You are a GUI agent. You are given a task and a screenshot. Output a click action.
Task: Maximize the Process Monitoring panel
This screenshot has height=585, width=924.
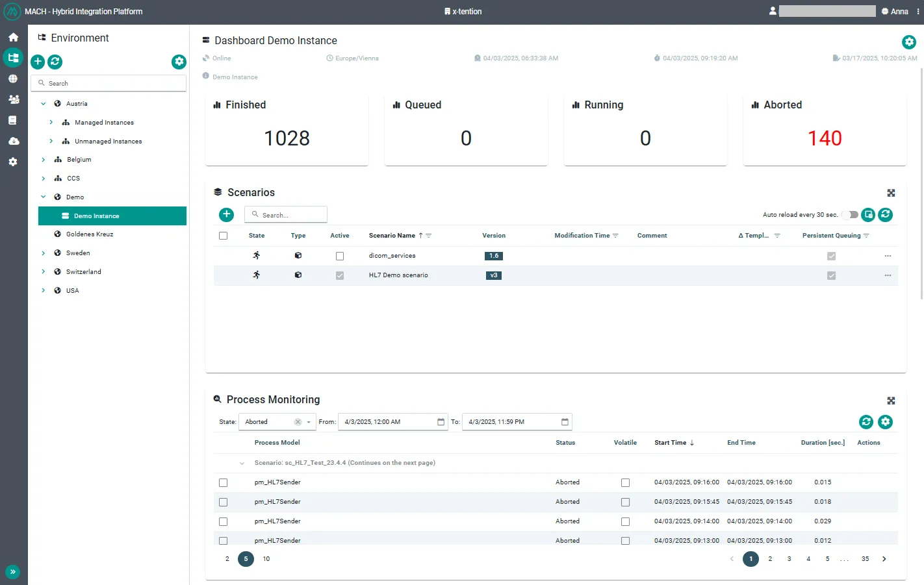tap(891, 401)
